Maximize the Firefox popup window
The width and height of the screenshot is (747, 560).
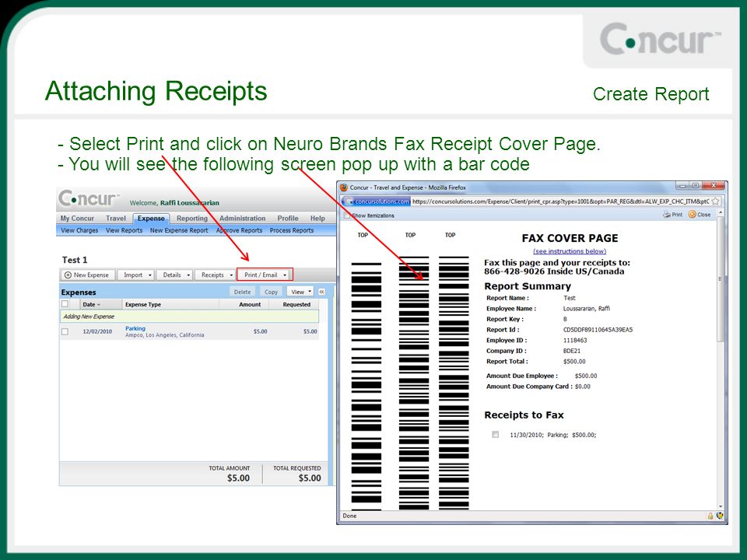click(x=696, y=186)
